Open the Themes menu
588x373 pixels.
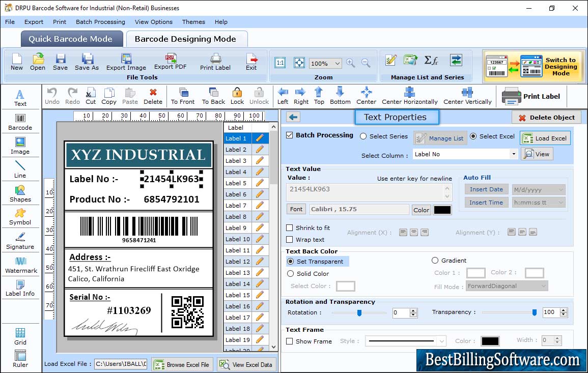(193, 22)
